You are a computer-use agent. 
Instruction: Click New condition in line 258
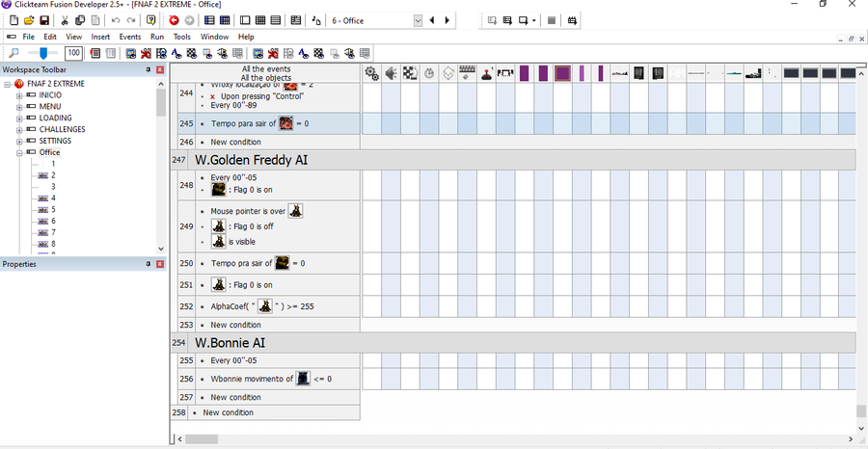click(x=228, y=412)
